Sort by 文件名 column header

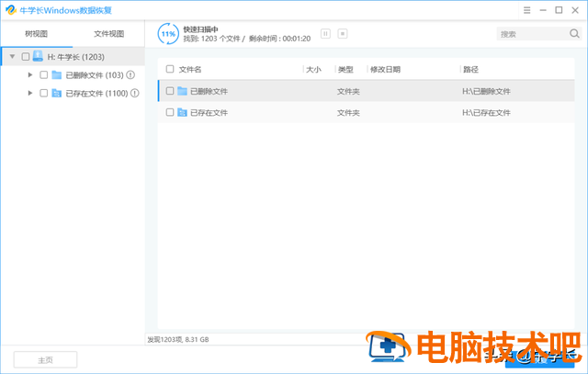point(190,70)
